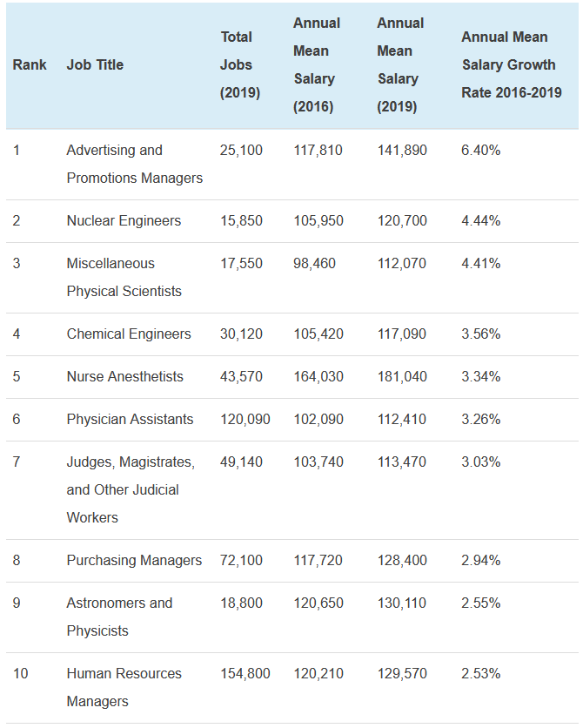The width and height of the screenshot is (583, 728).
Task: Select the Purchasing Managers cell
Action: coord(134,561)
